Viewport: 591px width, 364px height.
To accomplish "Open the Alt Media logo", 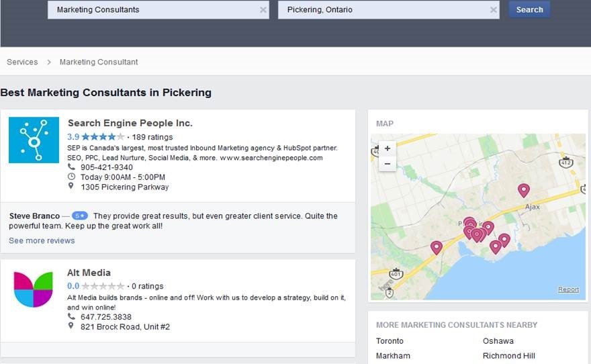I will point(33,289).
